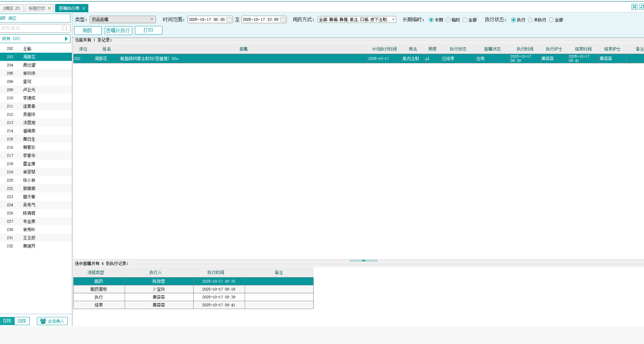The image size is (644, 344).
Task: Open the 类型 药品医嘱 dropdown
Action: (152, 19)
